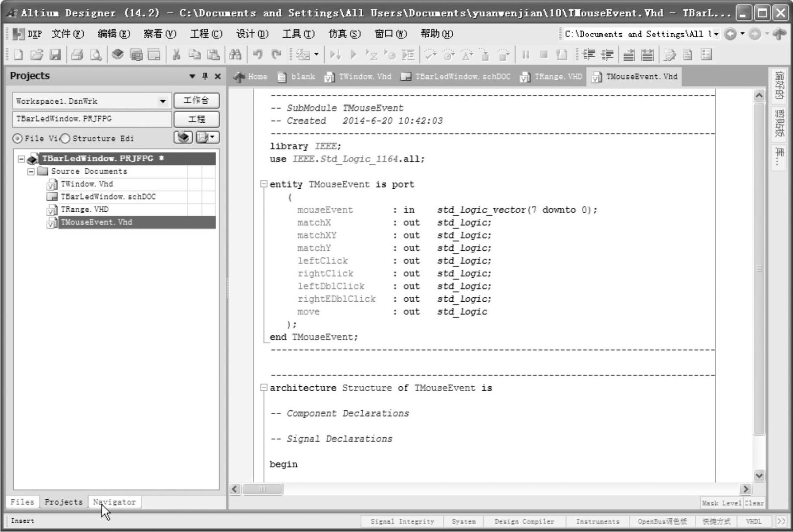Switch to the TRange.VHD document tab
The image size is (793, 532).
coord(551,77)
